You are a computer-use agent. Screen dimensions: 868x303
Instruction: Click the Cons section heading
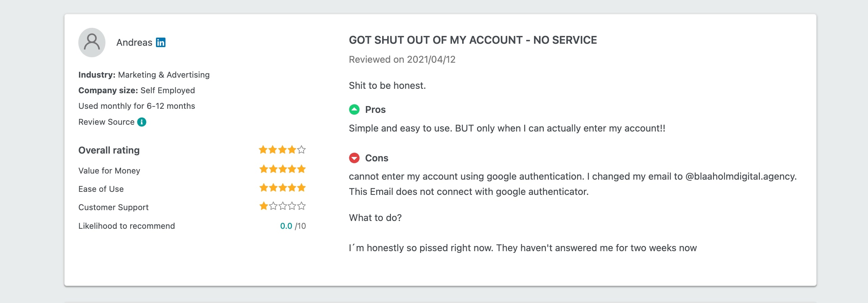pyautogui.click(x=376, y=158)
